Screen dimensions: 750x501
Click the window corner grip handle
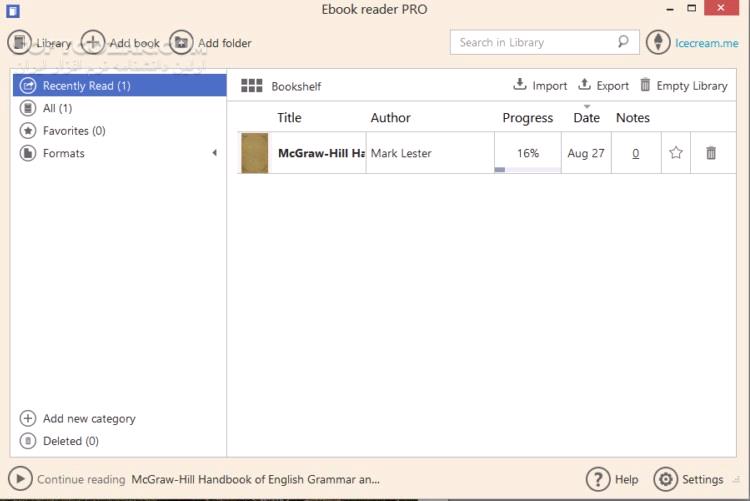(x=737, y=479)
